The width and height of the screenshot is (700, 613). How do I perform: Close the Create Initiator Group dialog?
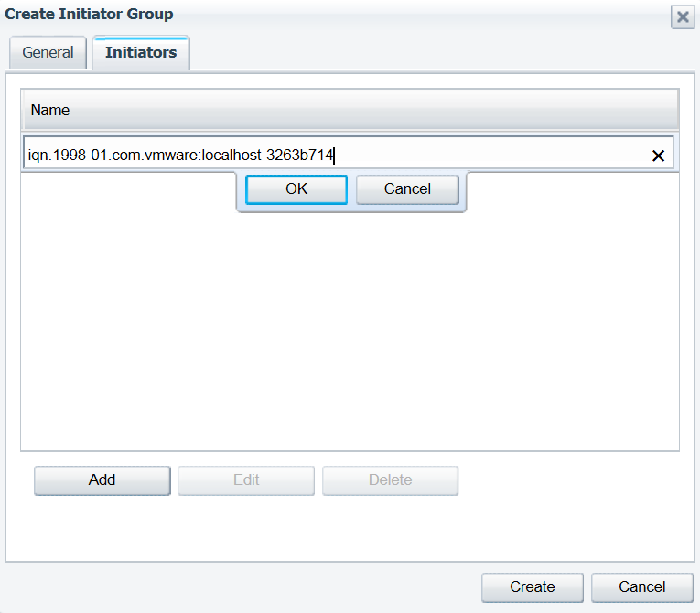683,17
